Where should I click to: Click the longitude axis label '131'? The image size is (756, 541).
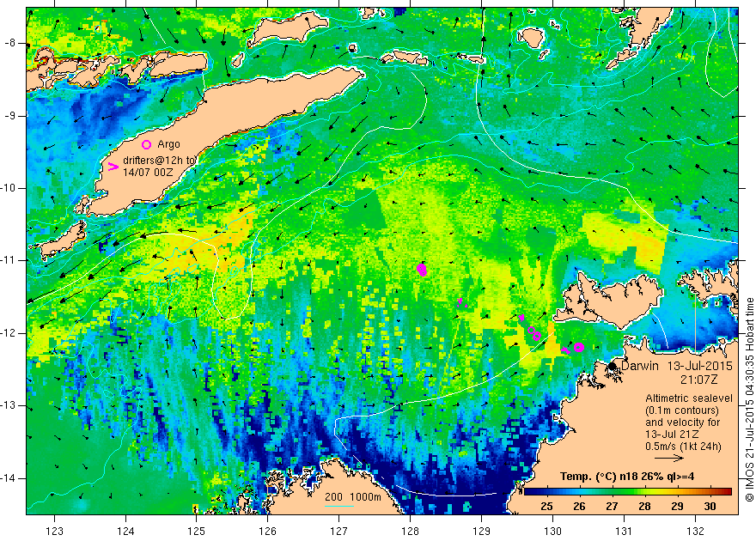click(x=624, y=531)
